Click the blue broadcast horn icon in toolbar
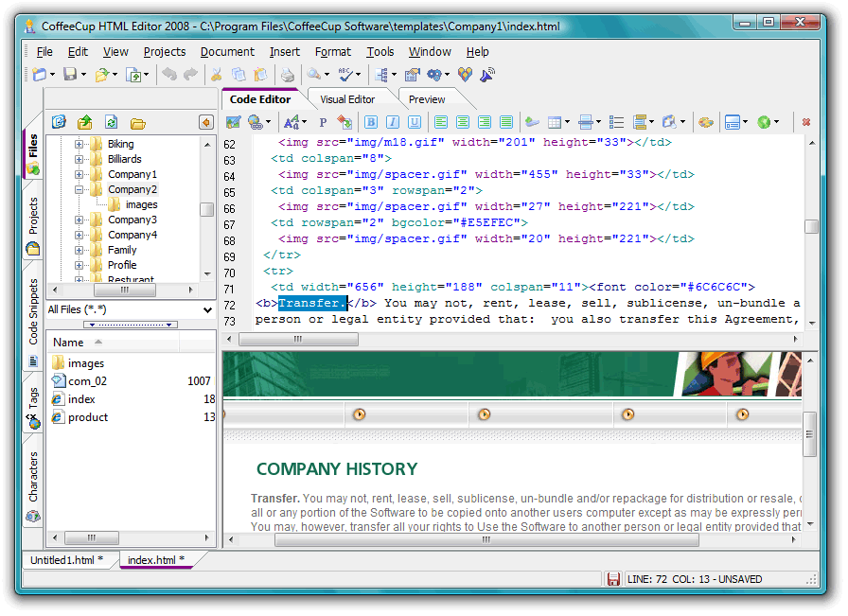The image size is (848, 616). [x=486, y=74]
